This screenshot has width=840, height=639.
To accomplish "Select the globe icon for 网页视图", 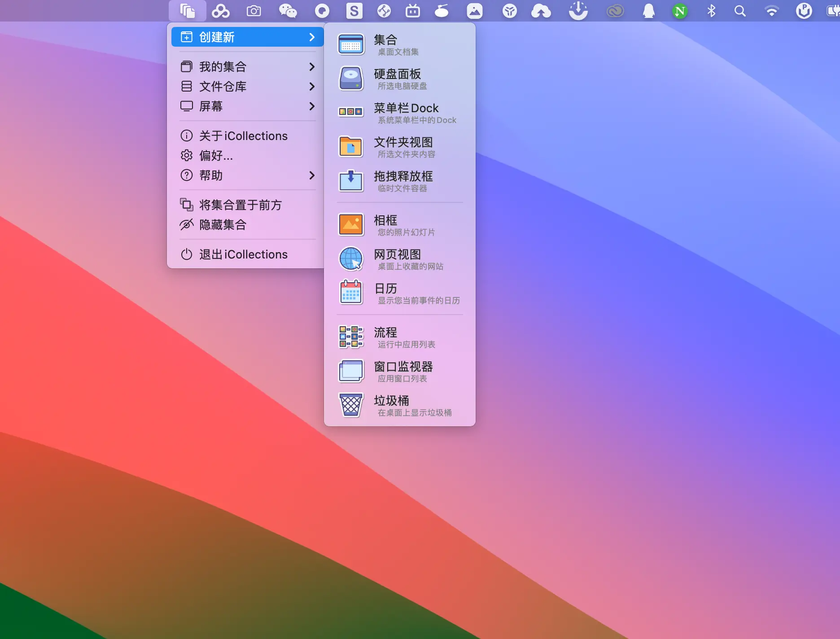I will tap(351, 259).
